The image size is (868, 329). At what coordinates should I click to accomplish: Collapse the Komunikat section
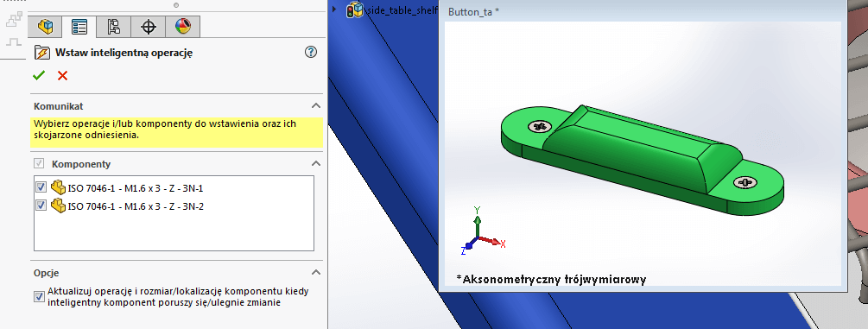click(315, 106)
